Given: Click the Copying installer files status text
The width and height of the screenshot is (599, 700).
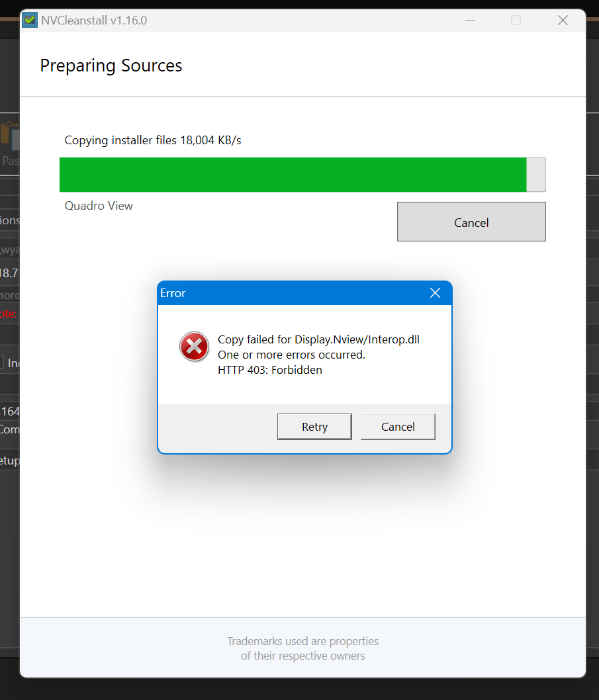Looking at the screenshot, I should click(x=153, y=140).
